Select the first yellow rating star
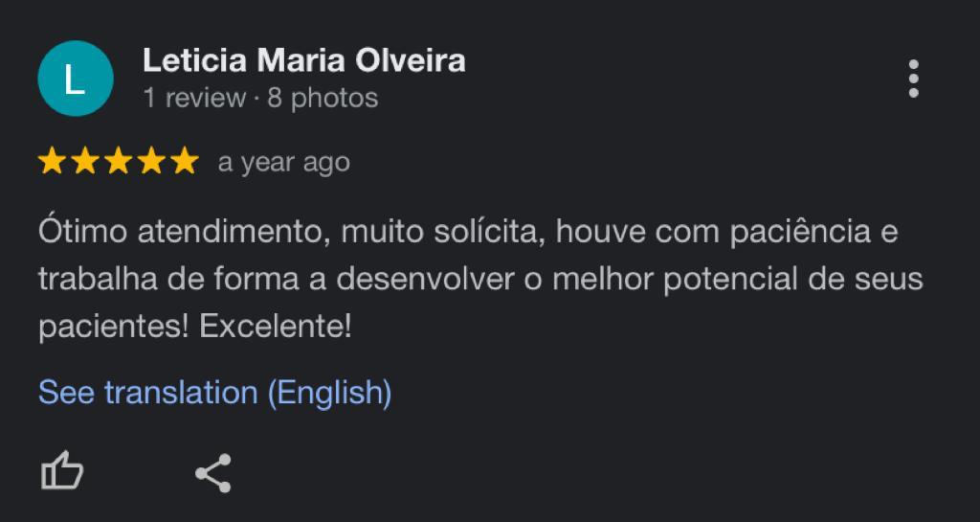Viewport: 980px width, 522px height. 52,162
